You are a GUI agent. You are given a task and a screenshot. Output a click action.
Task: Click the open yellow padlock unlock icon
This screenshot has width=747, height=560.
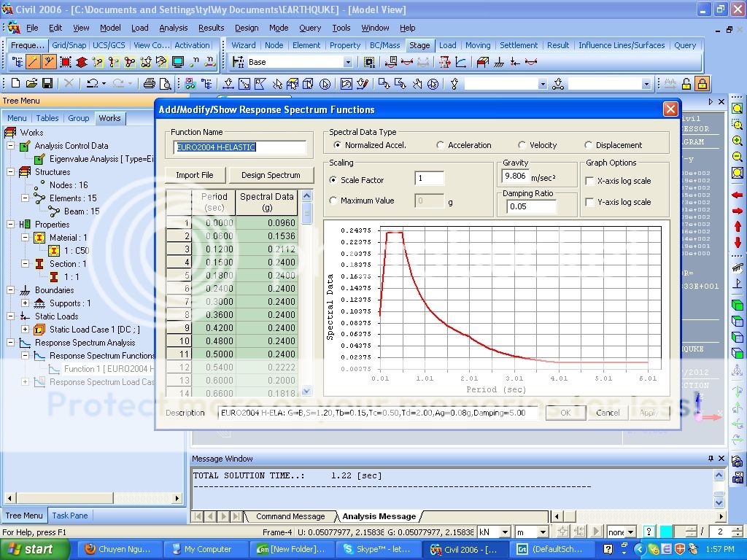[x=686, y=84]
